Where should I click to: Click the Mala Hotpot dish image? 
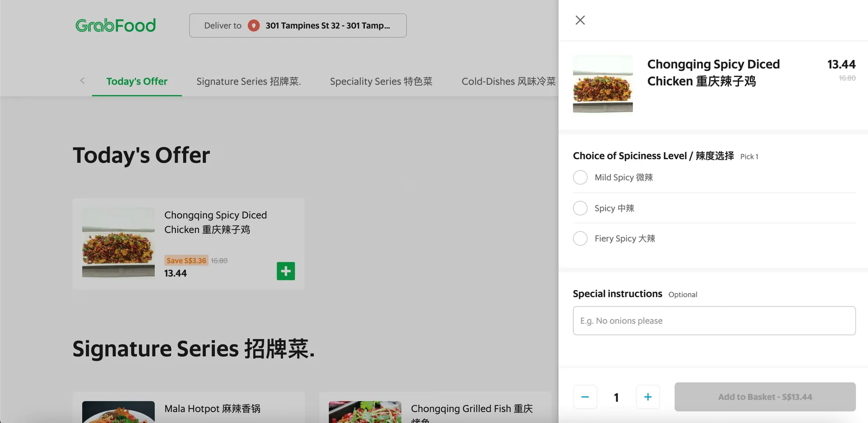(x=118, y=412)
